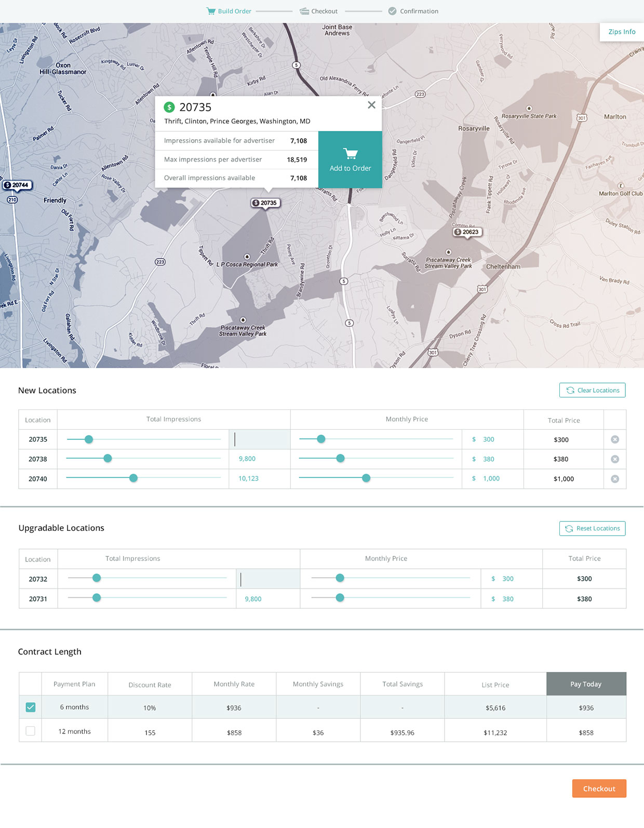Open the Zips Info tab
This screenshot has height=828, width=644.
(622, 32)
